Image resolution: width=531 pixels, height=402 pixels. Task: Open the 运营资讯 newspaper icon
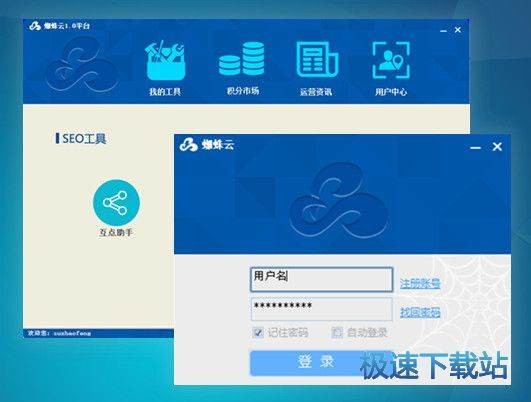point(317,60)
